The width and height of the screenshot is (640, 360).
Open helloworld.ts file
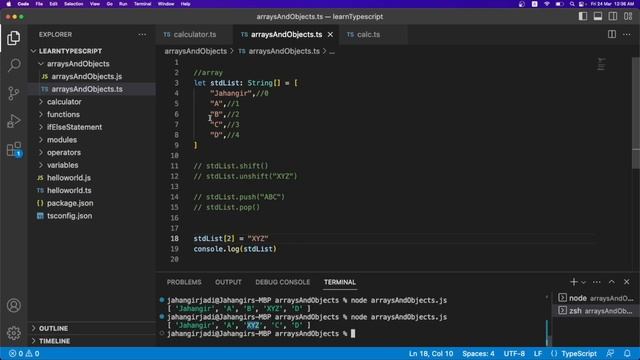[x=91, y=190]
